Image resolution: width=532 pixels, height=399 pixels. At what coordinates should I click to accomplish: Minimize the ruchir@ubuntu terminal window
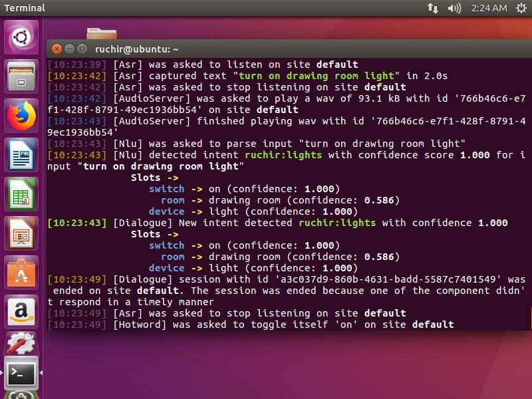click(69, 49)
